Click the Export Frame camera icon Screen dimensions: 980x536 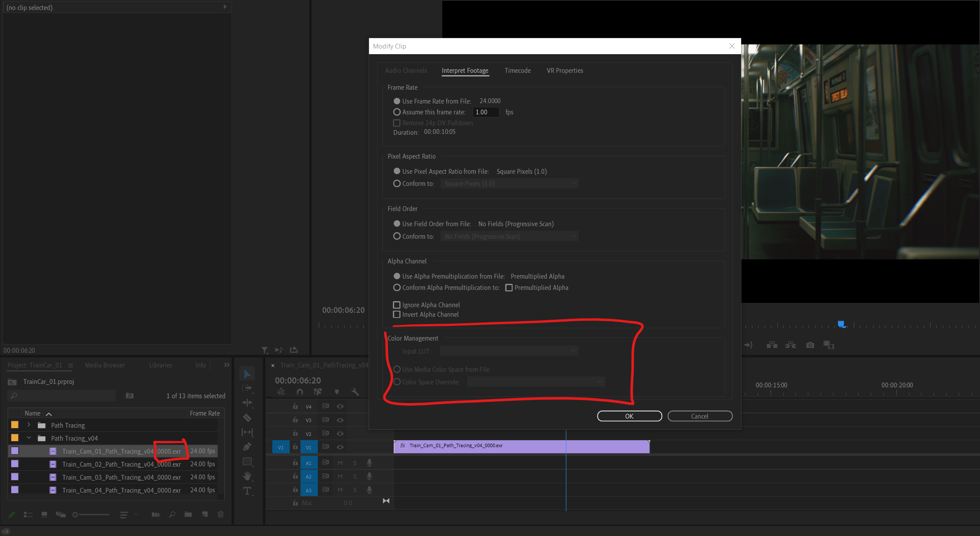810,344
